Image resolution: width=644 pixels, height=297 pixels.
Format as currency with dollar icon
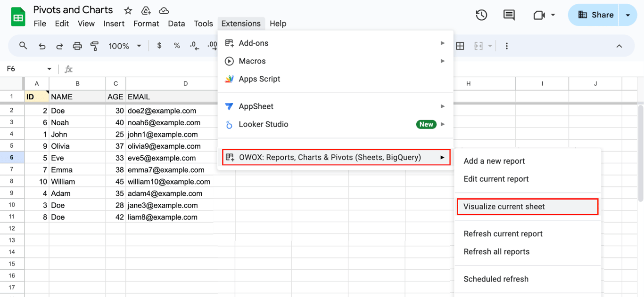[159, 46]
